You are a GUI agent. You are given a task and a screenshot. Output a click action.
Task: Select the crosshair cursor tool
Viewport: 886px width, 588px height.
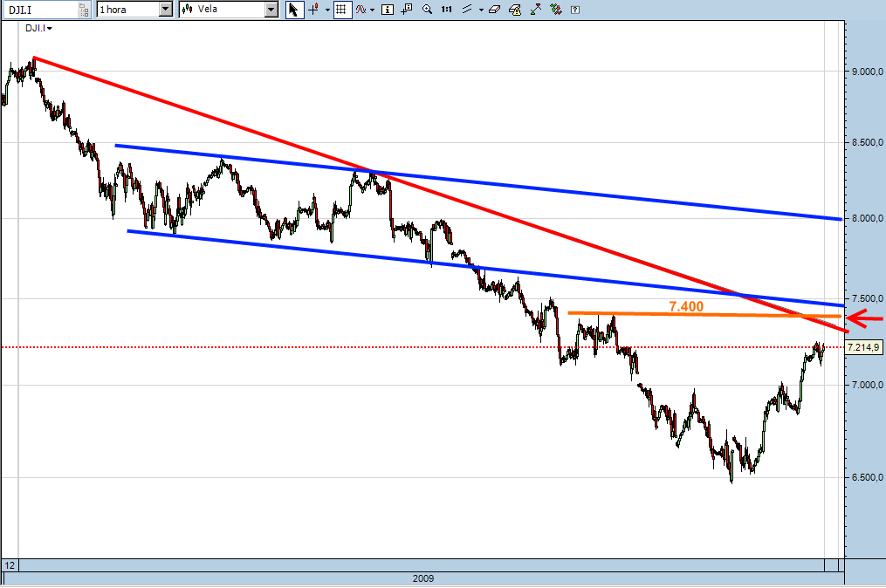(313, 10)
